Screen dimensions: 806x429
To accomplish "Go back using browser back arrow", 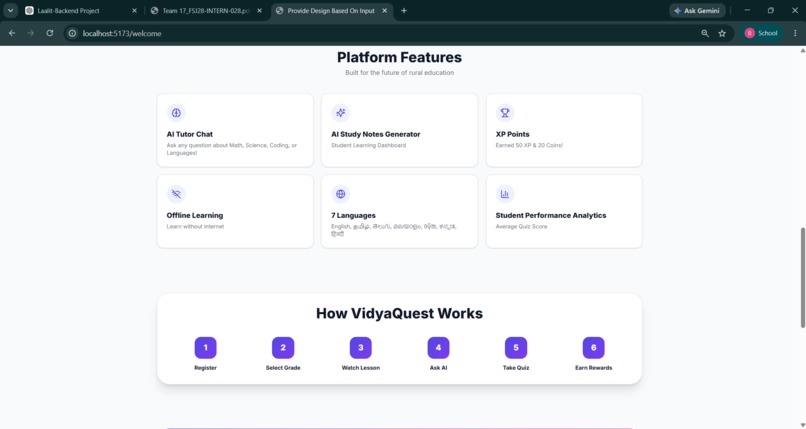I will pyautogui.click(x=12, y=33).
